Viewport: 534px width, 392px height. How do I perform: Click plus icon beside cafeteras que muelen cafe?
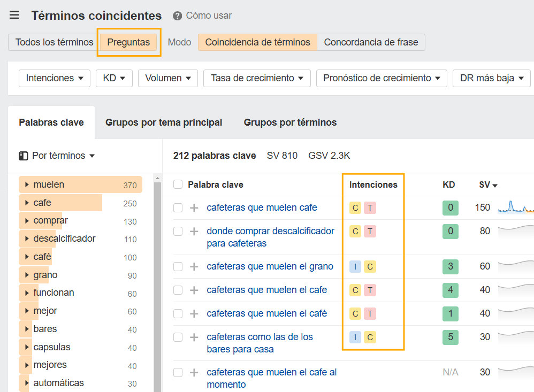194,208
